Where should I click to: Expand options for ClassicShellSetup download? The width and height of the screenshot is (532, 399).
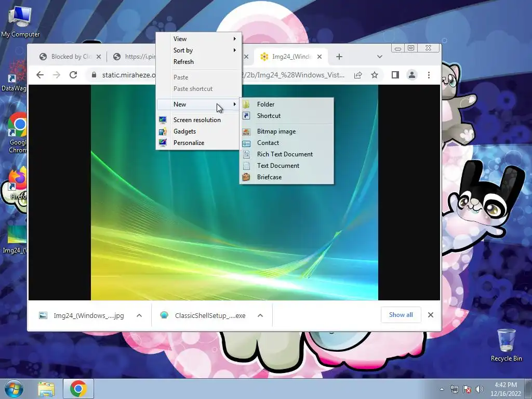(260, 315)
